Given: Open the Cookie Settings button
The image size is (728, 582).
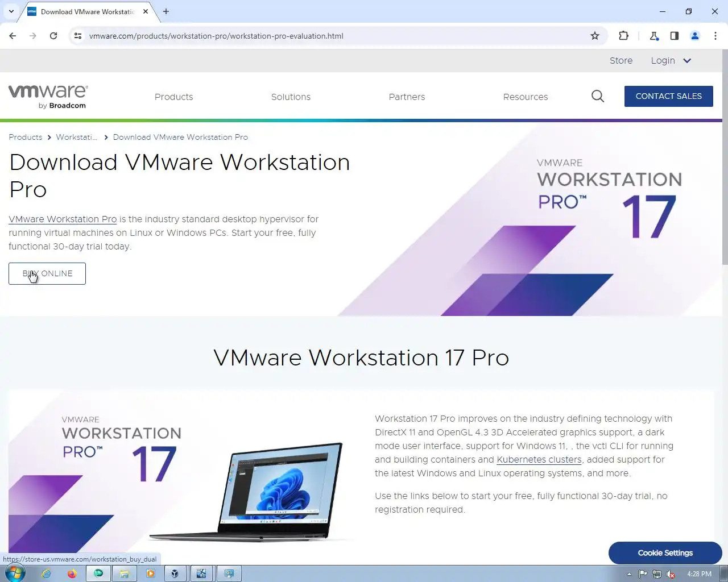Looking at the screenshot, I should [665, 553].
